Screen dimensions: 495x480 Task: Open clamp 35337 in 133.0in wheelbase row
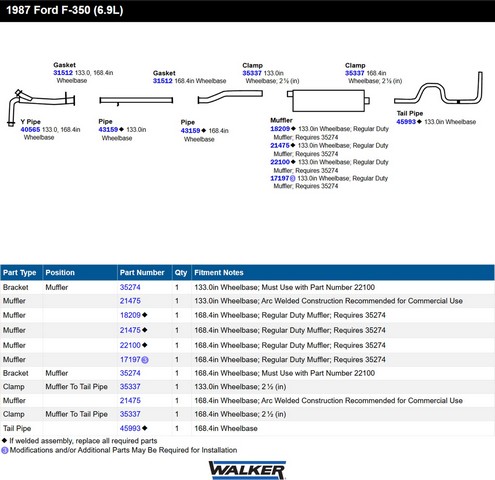click(130, 387)
